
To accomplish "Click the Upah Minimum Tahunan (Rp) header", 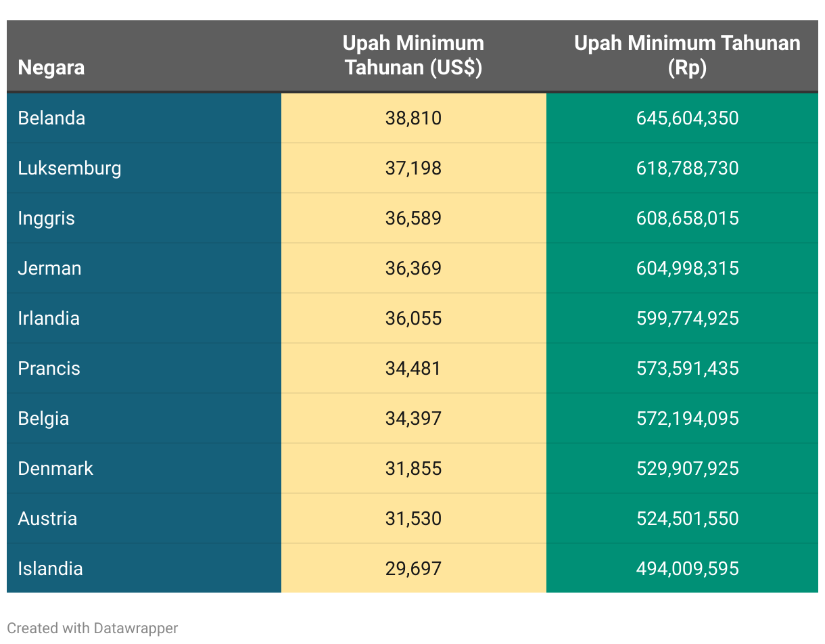I will (x=687, y=55).
